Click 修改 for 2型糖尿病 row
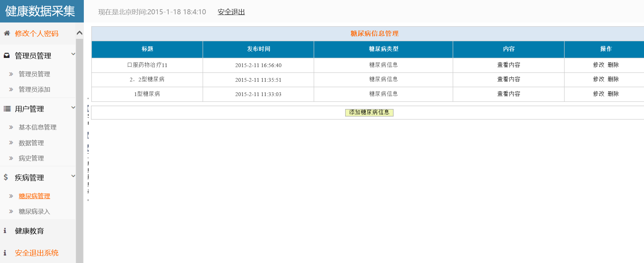Viewport: 644px width, 263px height. tap(599, 79)
